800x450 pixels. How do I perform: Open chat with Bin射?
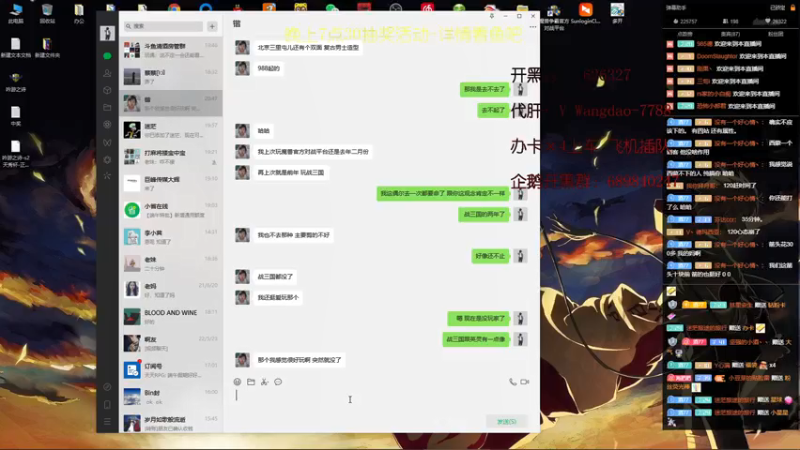[170, 396]
